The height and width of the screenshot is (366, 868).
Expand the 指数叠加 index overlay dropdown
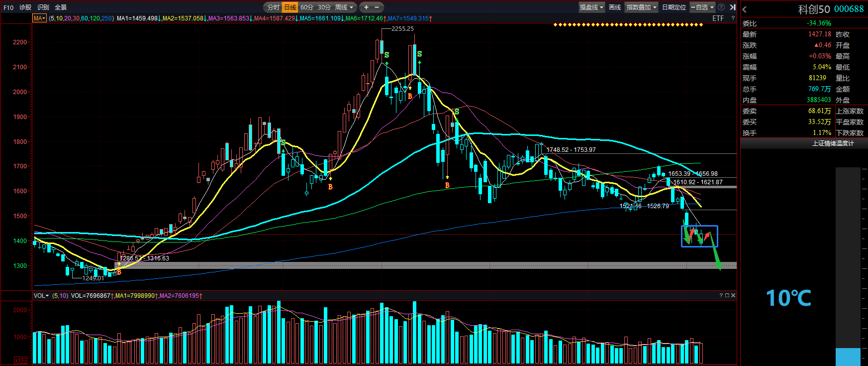coord(642,7)
